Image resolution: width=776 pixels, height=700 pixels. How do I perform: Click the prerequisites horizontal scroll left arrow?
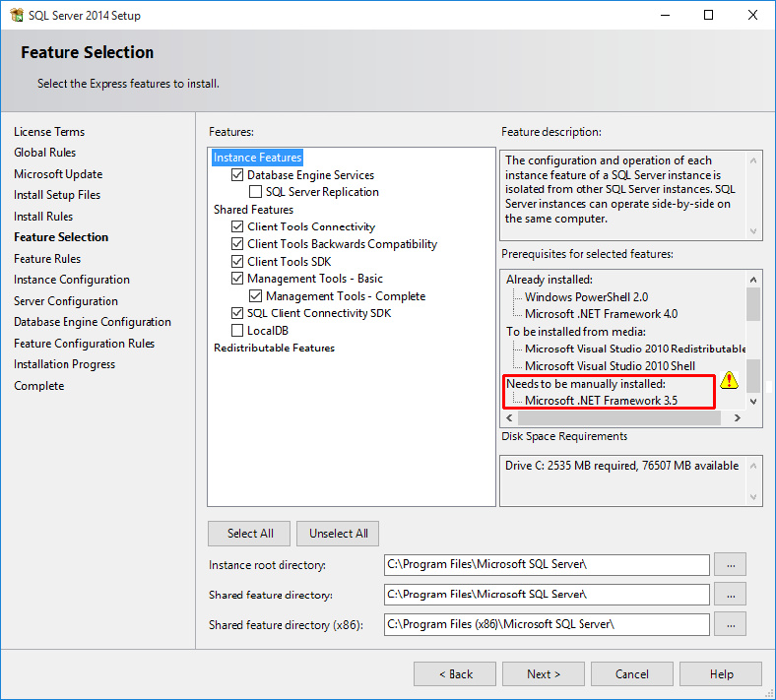pyautogui.click(x=510, y=418)
